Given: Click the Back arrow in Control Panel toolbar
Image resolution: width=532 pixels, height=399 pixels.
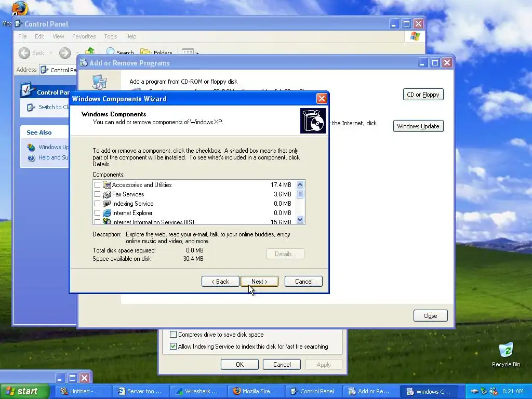Looking at the screenshot, I should point(24,53).
